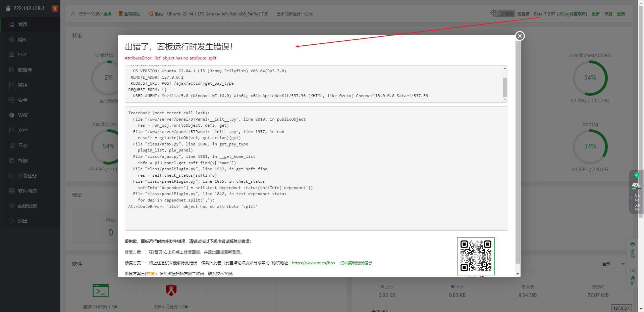The height and width of the screenshot is (312, 644).
Task: Click the 59.99G / 111.79G disk usage text
Action: (590, 101)
